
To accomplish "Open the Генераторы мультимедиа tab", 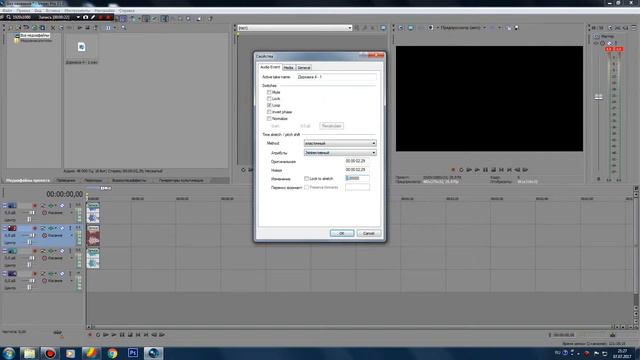I will click(181, 180).
